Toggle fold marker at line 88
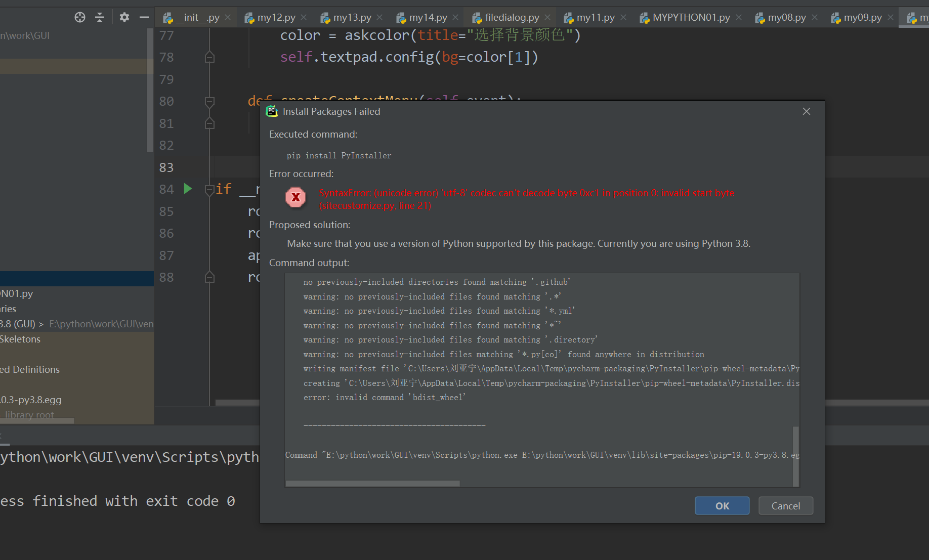Screen dimensions: 929x560 pyautogui.click(x=209, y=277)
